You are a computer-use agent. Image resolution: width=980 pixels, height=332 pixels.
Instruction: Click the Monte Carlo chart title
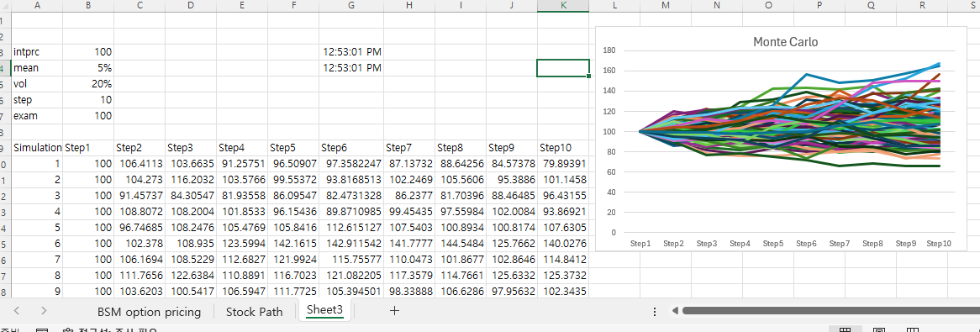point(785,42)
